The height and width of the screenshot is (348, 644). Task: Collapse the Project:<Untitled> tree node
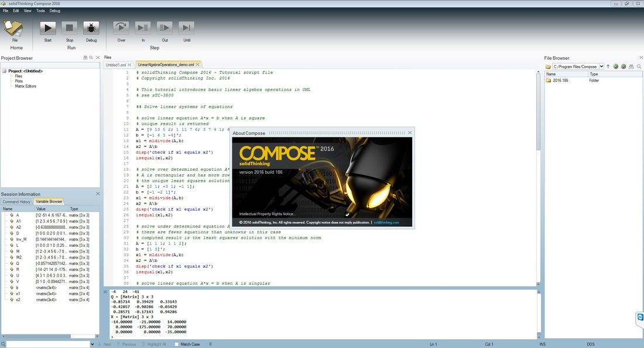[x=4, y=71]
